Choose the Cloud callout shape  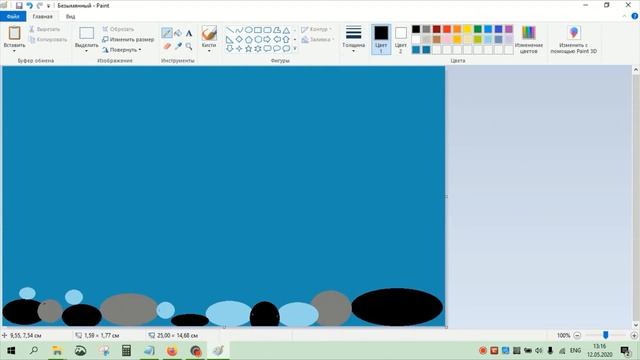click(287, 49)
